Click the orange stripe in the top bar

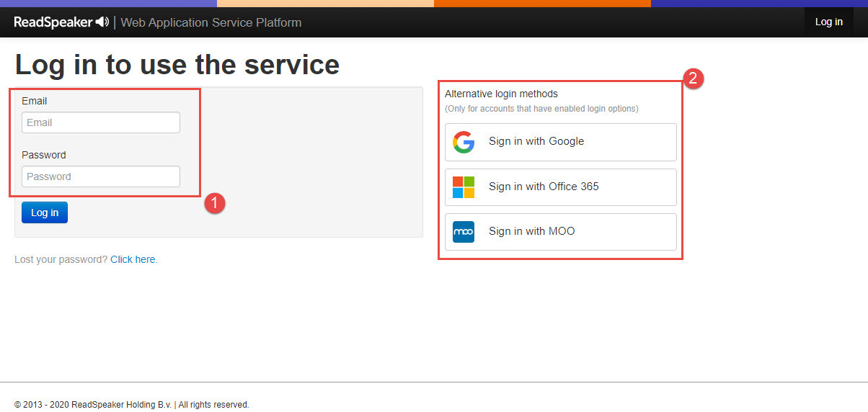(x=542, y=3)
